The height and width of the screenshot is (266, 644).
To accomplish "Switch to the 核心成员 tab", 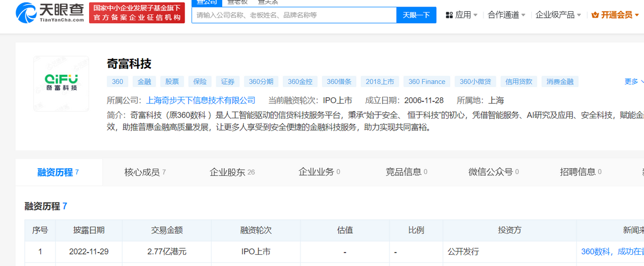I will coord(145,172).
